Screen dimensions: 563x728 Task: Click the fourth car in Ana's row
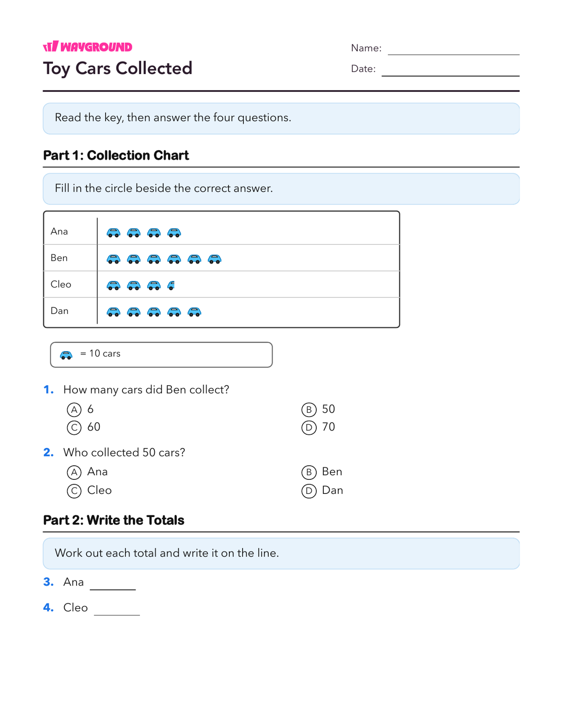coord(174,232)
